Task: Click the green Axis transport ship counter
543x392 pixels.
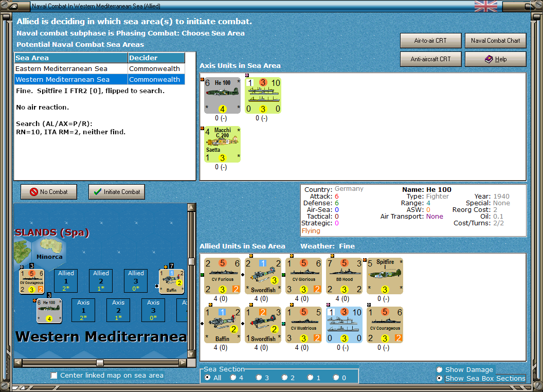Action: pyautogui.click(x=263, y=96)
